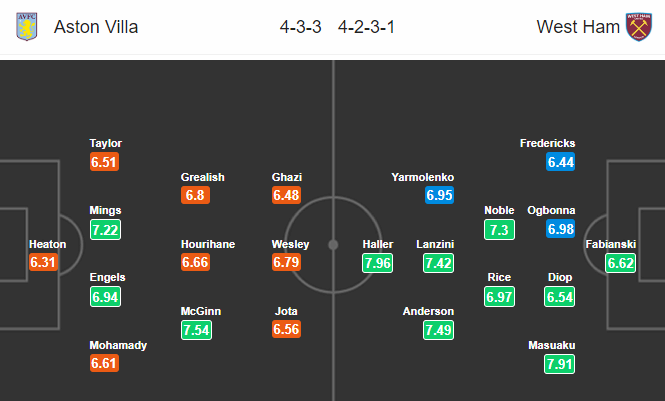This screenshot has height=401, width=665.
Task: Open Wesley's 6.79 rating badge
Action: 286,262
